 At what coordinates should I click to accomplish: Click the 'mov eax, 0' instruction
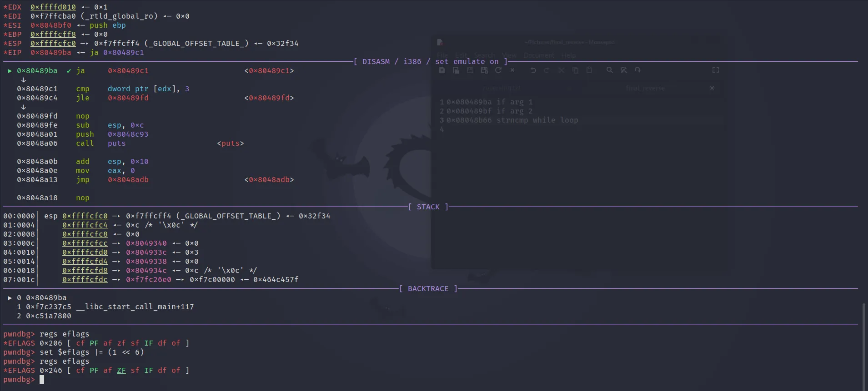point(105,171)
